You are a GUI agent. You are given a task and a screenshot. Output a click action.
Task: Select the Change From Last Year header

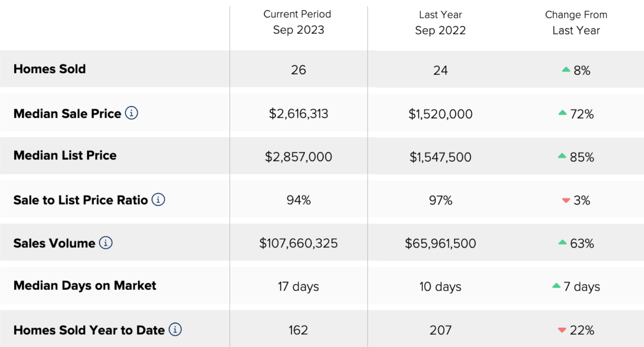coord(576,22)
